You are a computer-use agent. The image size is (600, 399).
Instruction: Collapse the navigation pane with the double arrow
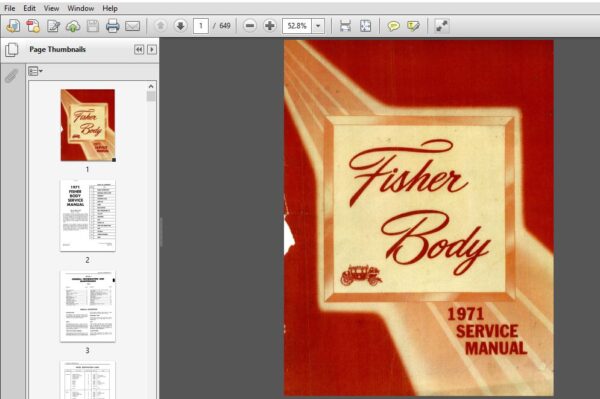pyautogui.click(x=139, y=49)
